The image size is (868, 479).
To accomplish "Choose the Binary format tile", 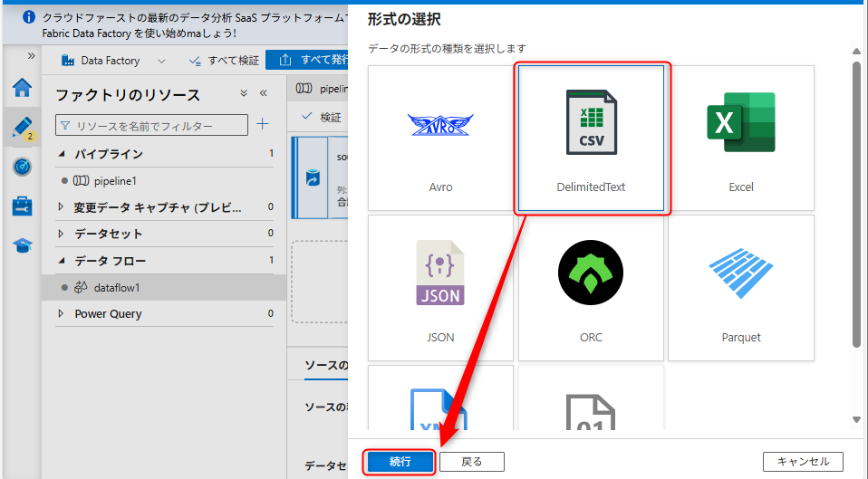I will point(592,398).
